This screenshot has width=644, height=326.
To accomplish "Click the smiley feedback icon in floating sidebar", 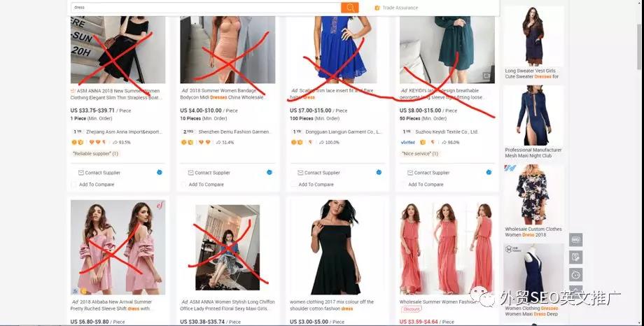I will point(576,275).
